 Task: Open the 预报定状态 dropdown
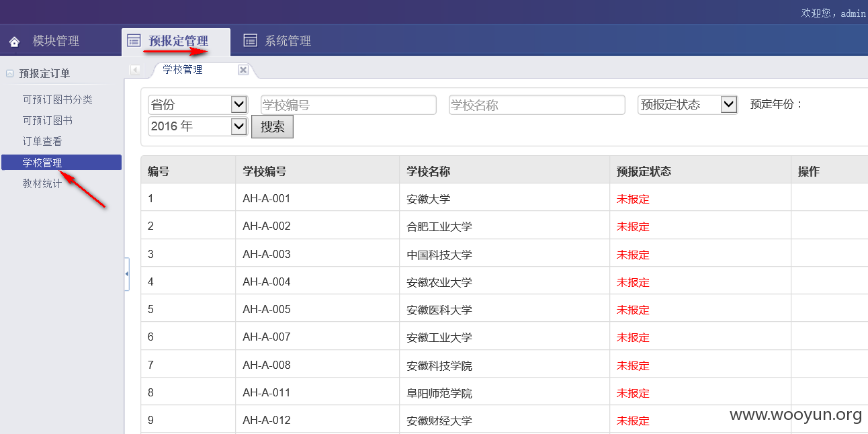[x=687, y=105]
